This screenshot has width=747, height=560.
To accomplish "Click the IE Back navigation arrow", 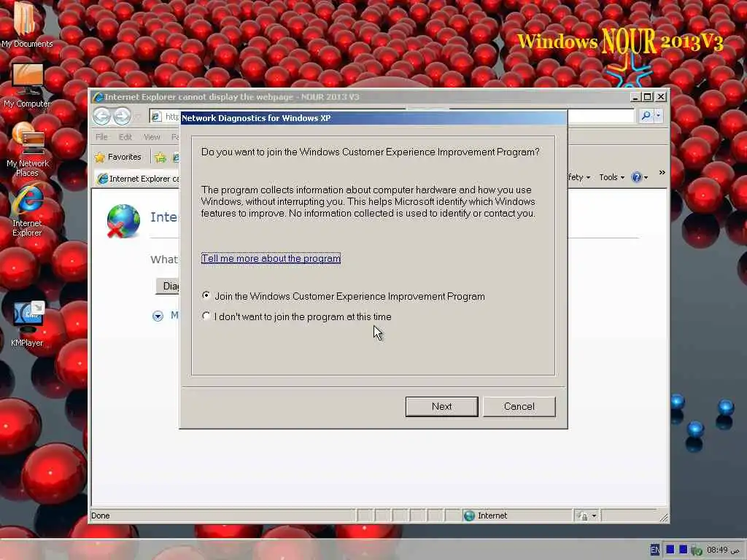I will pyautogui.click(x=101, y=116).
